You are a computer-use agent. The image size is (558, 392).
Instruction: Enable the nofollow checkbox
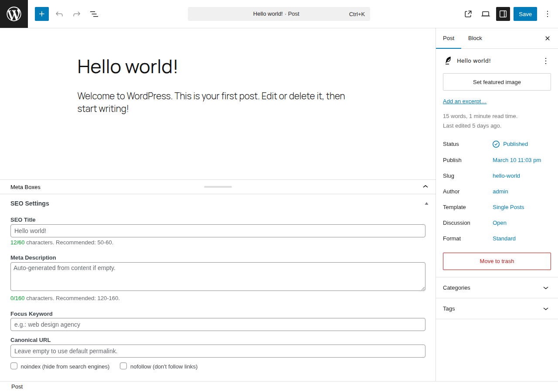click(x=123, y=366)
